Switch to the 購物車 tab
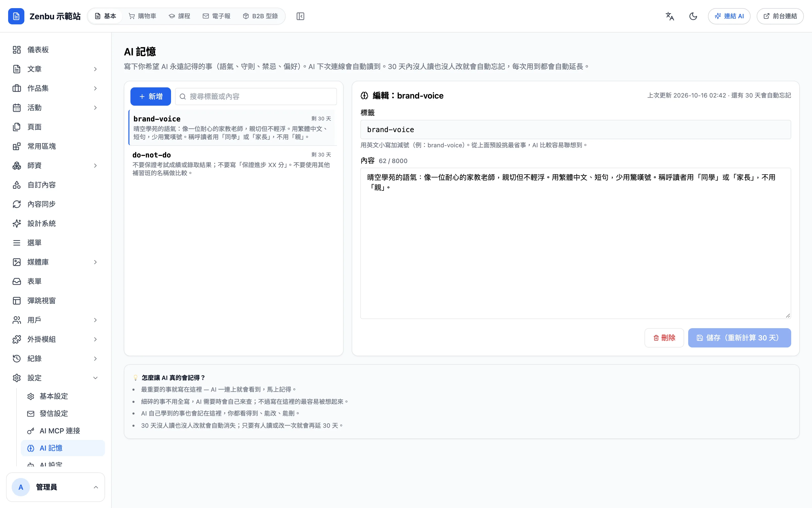This screenshot has width=812, height=508. (143, 16)
